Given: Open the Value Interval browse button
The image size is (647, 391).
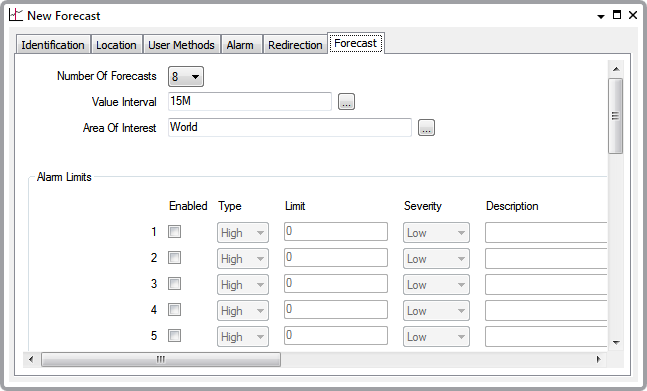Looking at the screenshot, I should [x=346, y=101].
